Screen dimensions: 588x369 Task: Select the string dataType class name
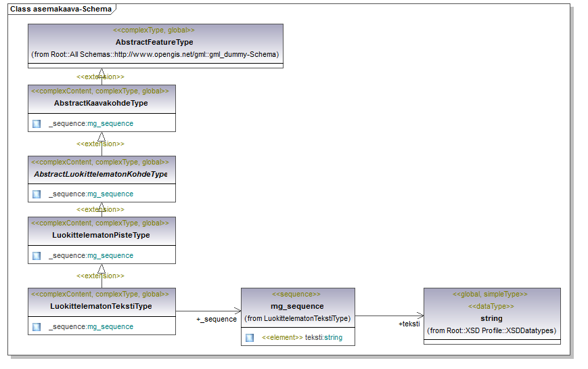491,318
